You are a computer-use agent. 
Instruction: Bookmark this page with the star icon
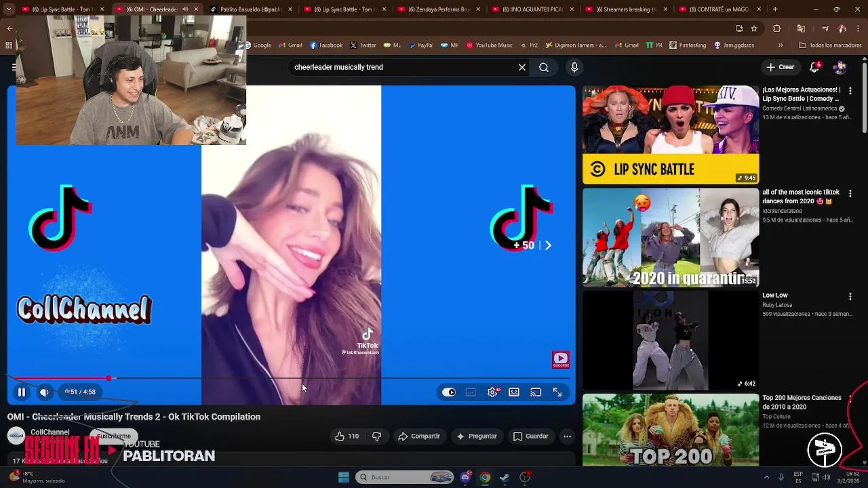(x=754, y=28)
